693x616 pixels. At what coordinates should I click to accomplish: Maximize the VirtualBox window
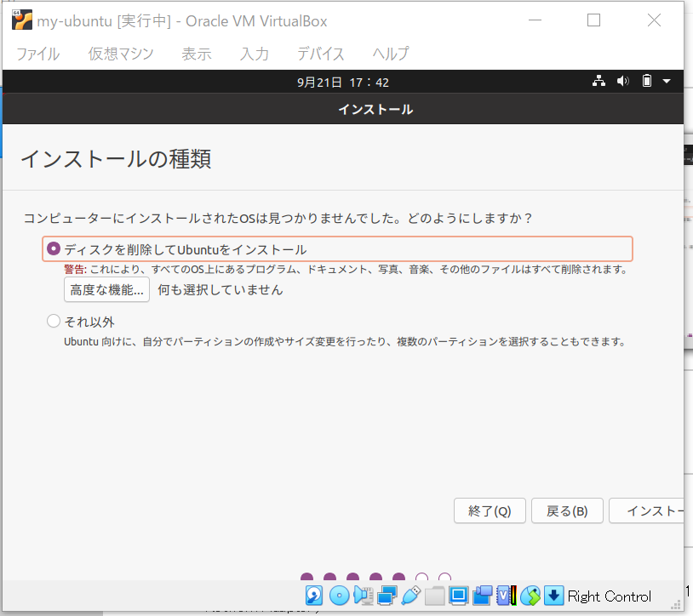pos(593,20)
